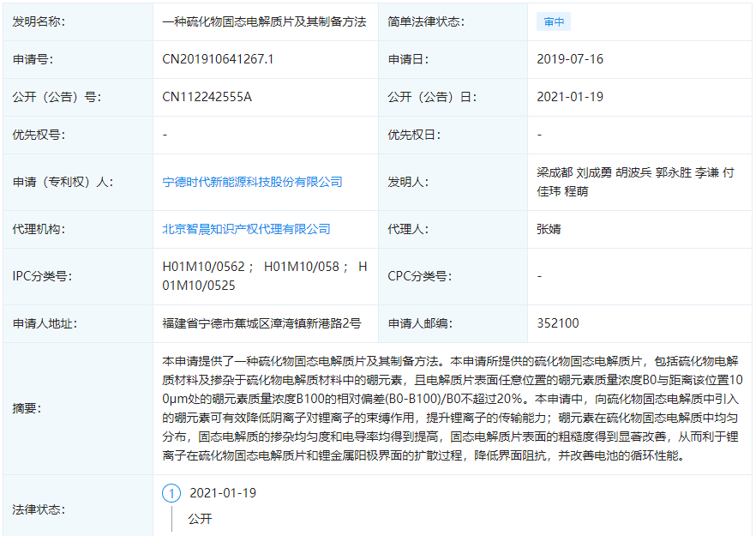Screen dimensions: 756x536
Task: Click inventor name 梁成都
Action: [x=549, y=172]
